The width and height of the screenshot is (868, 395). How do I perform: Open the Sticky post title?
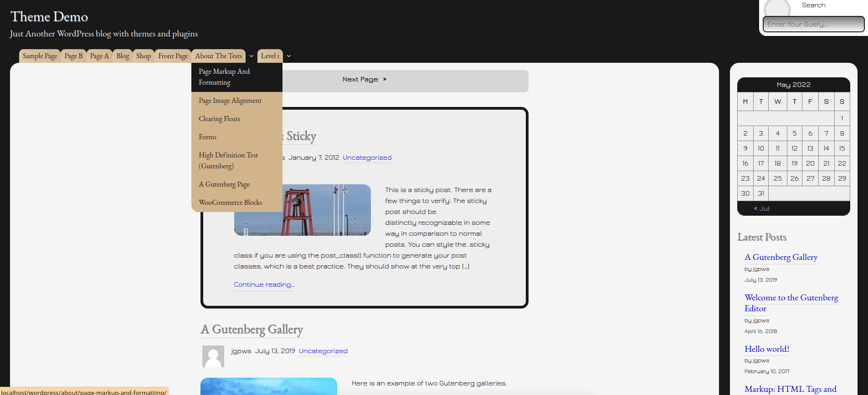[x=300, y=136]
